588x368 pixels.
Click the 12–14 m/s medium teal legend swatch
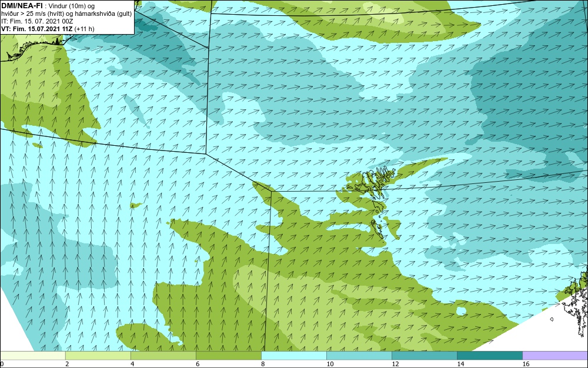[x=425, y=356]
